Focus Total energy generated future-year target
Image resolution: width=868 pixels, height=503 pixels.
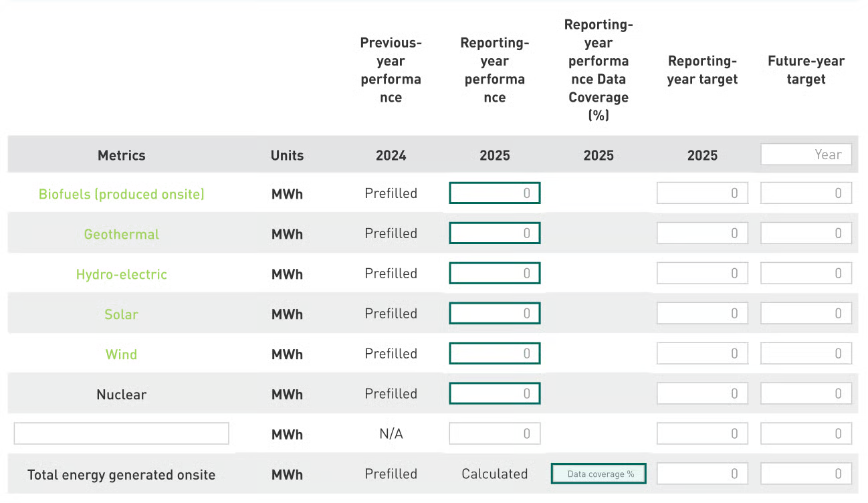[806, 474]
